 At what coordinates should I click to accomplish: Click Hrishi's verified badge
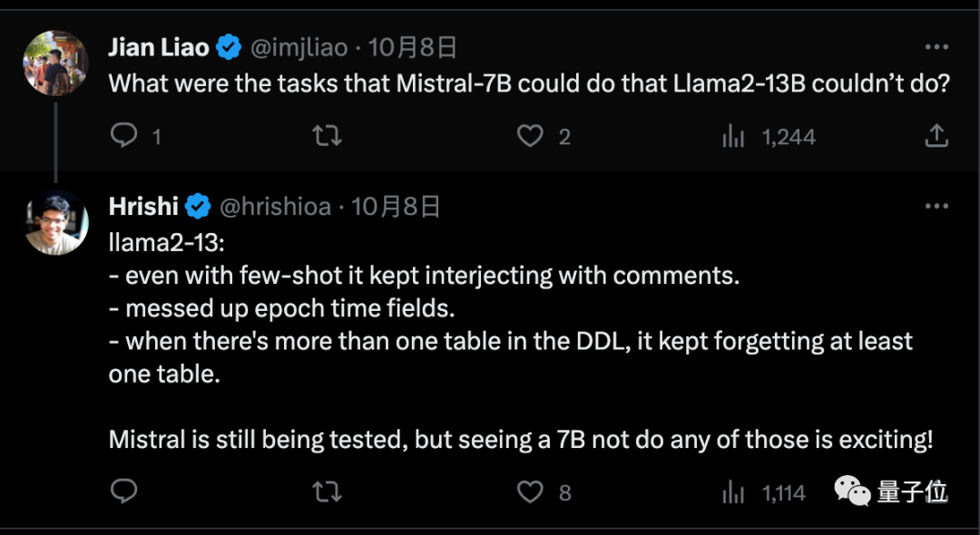point(197,206)
